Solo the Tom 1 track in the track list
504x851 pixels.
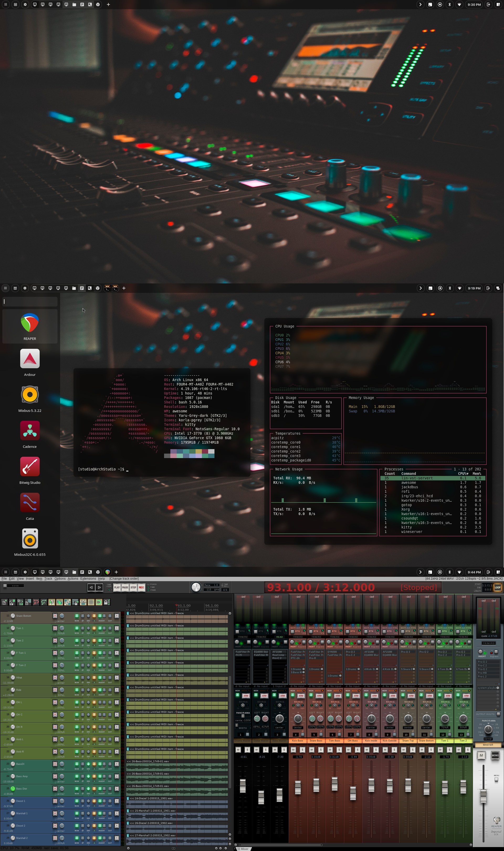pos(117,628)
